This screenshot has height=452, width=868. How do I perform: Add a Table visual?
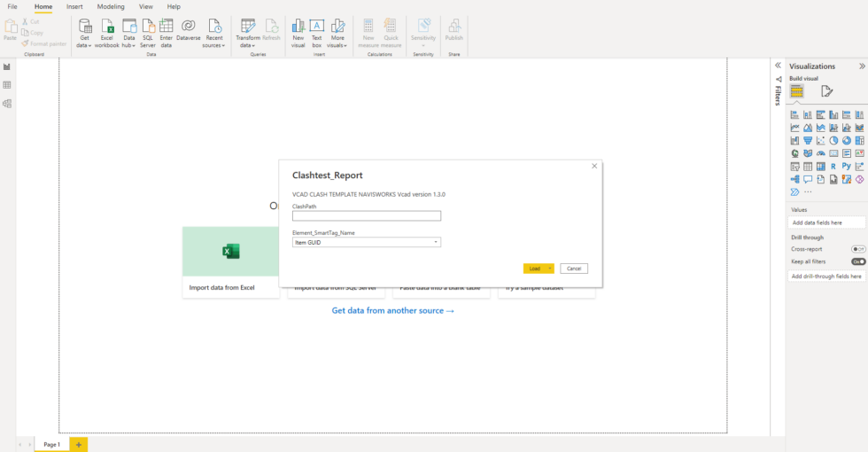808,167
